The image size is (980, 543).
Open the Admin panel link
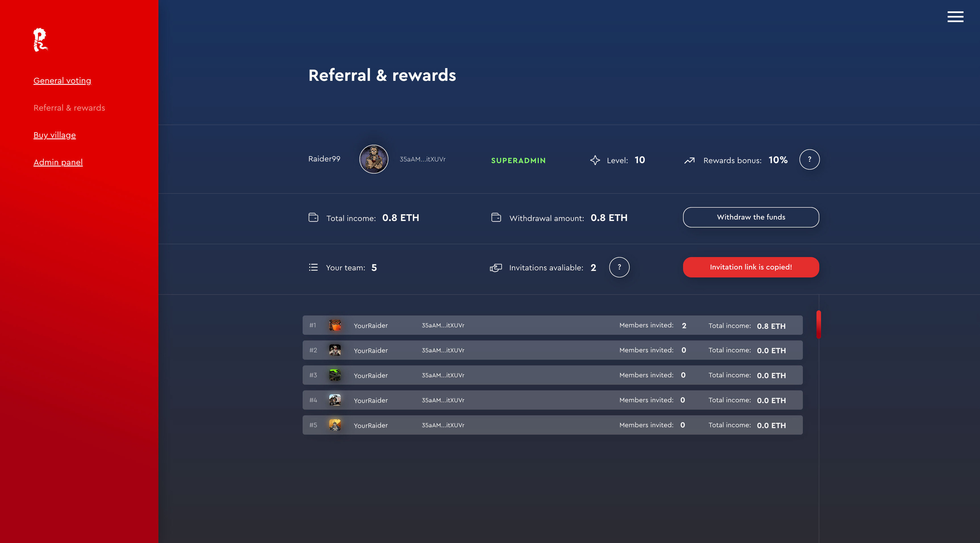click(58, 162)
